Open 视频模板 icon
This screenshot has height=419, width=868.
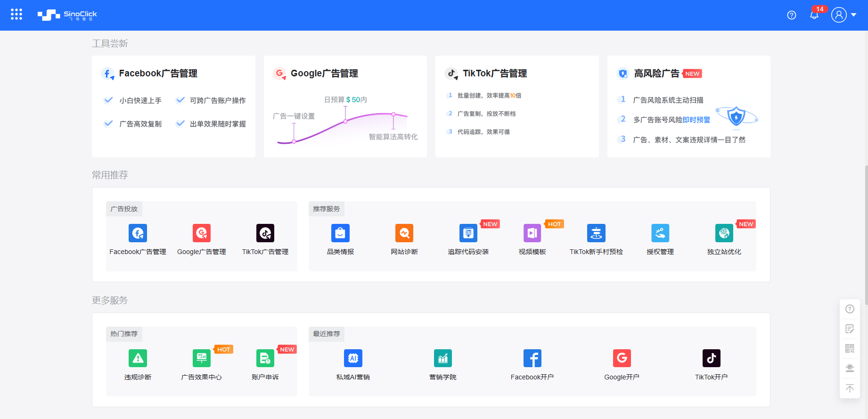(532, 233)
